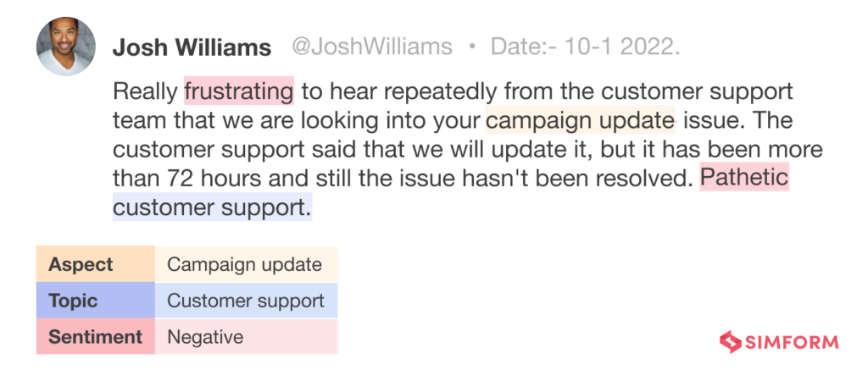868x370 pixels.
Task: Open the Josh Williams display name
Action: tap(192, 47)
